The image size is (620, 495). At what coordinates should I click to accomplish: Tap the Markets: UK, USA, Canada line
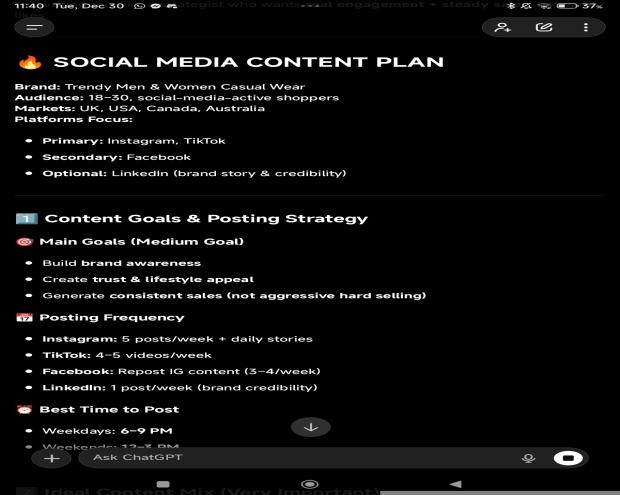point(140,108)
